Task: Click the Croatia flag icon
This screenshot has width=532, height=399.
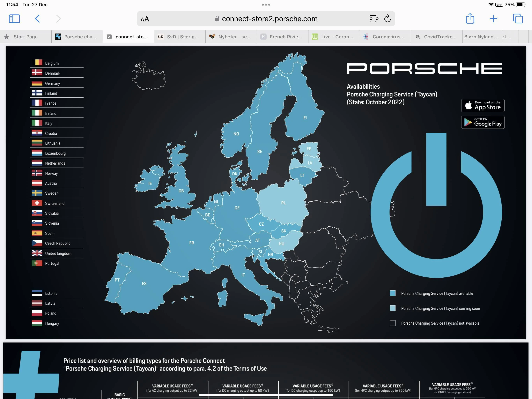Action: (x=37, y=133)
